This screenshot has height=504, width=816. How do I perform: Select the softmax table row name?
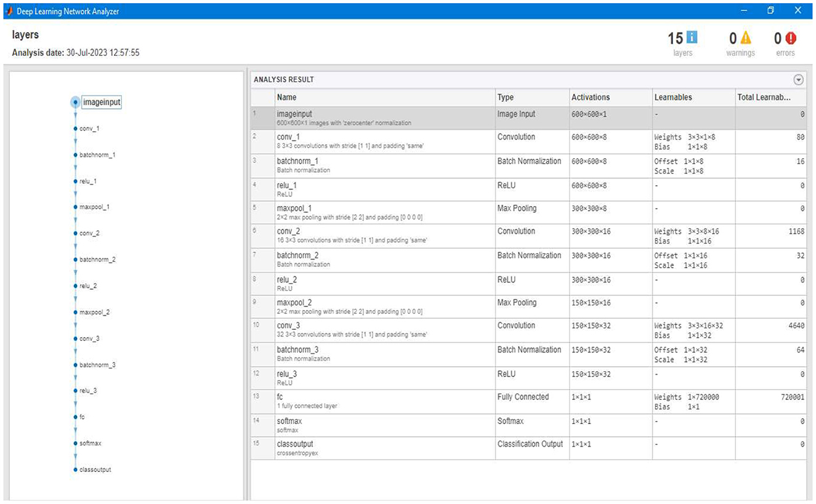coord(289,421)
